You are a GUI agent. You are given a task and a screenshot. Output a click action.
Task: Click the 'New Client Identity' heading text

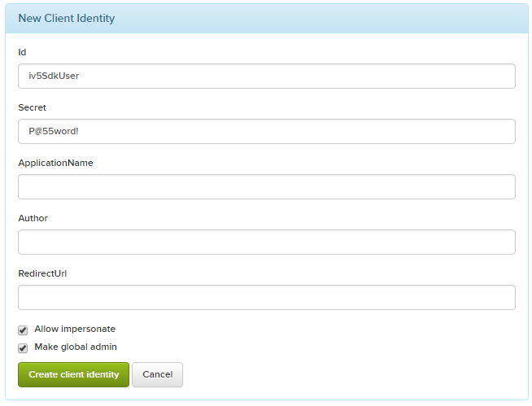tap(67, 18)
